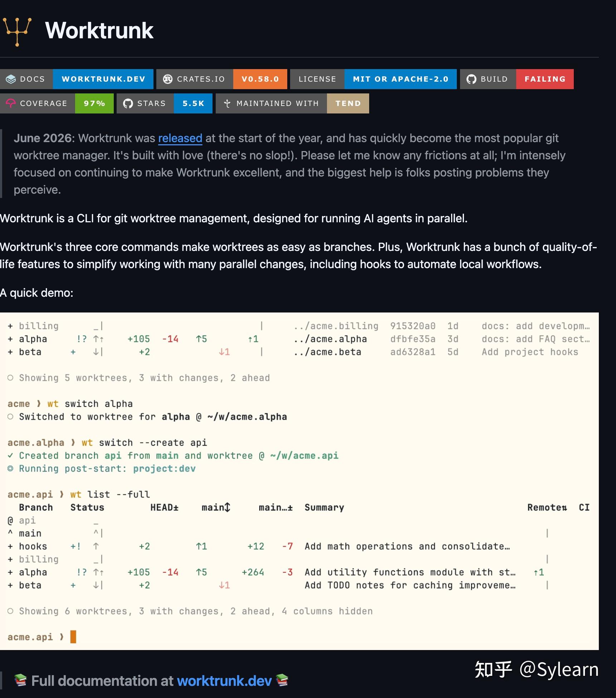The image size is (616, 698).
Task: Click the 'June 2026' bold text
Action: pos(43,138)
